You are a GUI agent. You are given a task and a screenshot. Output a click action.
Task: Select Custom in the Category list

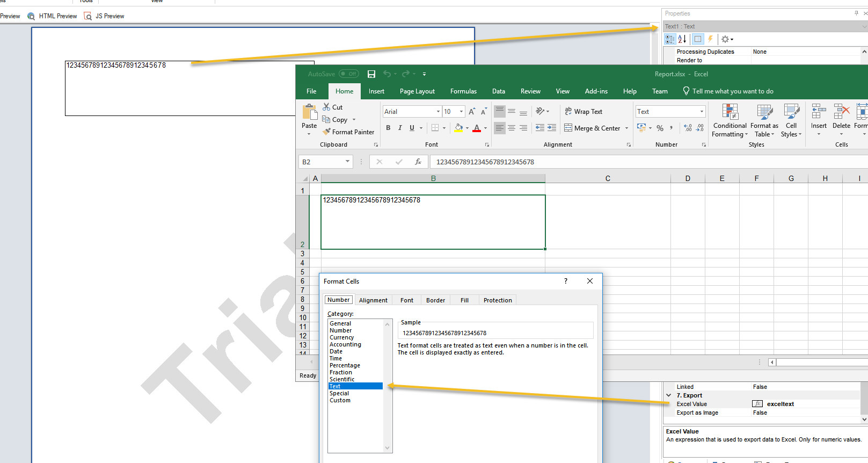click(x=340, y=400)
